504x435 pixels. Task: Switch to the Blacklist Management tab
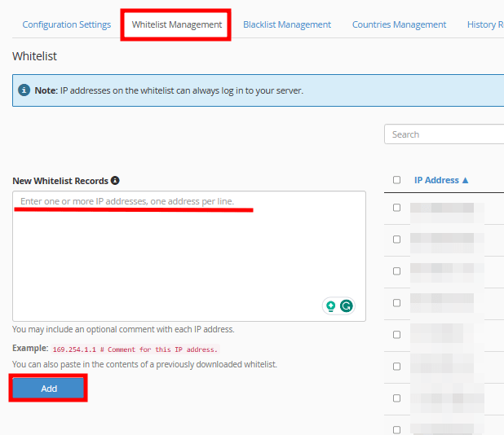(287, 24)
